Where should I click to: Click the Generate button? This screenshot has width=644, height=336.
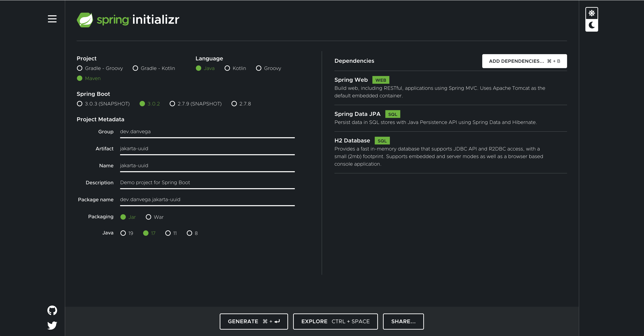pos(253,321)
